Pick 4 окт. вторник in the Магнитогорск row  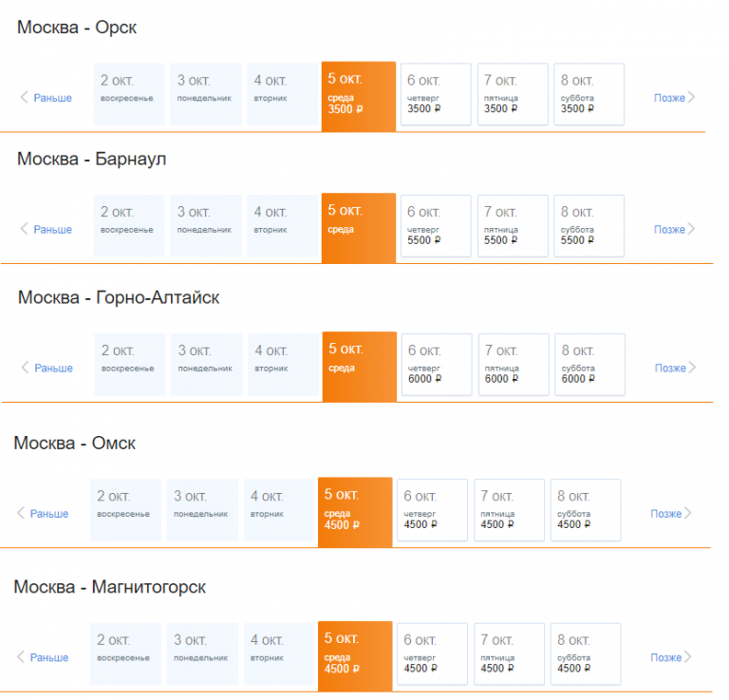coord(279,654)
